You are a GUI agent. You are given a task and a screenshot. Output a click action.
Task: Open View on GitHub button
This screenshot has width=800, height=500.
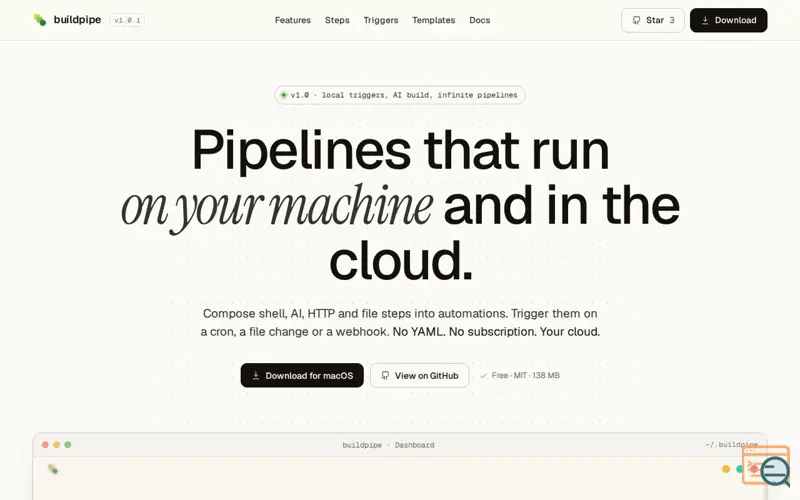(419, 376)
